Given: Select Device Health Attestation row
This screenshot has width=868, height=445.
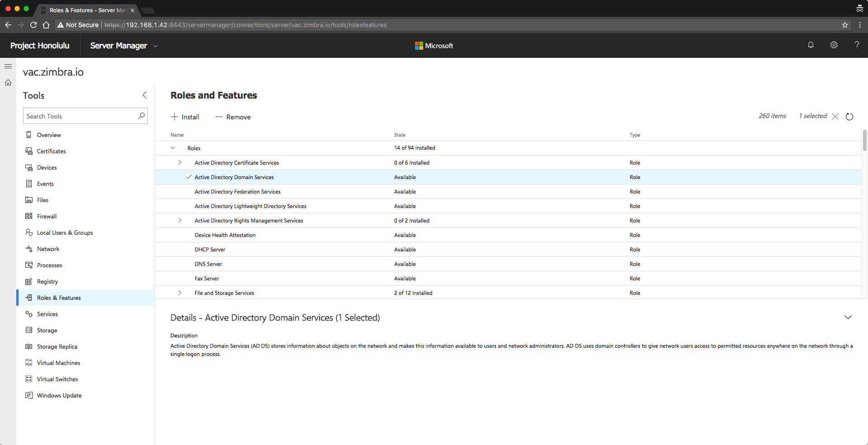Looking at the screenshot, I should pos(508,235).
